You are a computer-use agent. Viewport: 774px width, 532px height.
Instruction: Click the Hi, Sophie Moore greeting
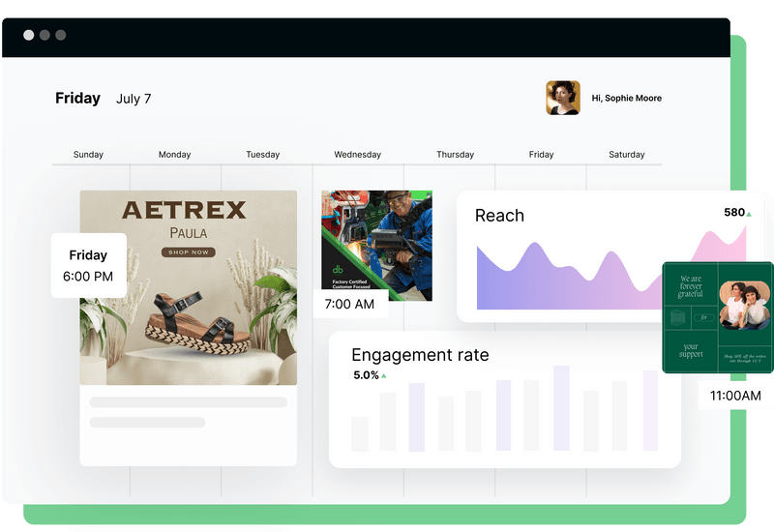pos(626,99)
